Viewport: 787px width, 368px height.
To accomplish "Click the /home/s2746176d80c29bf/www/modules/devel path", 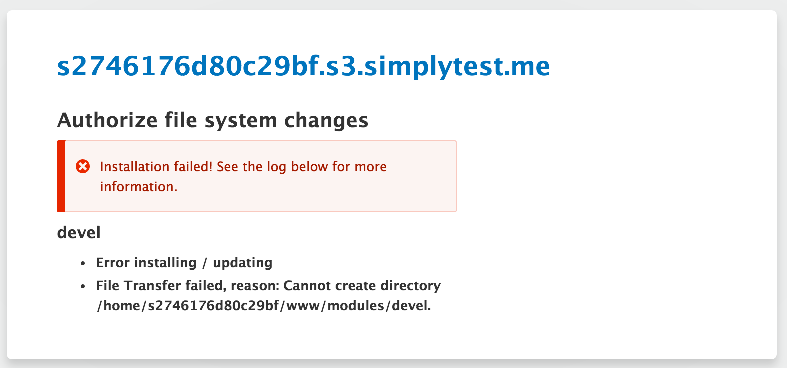I will pos(264,306).
